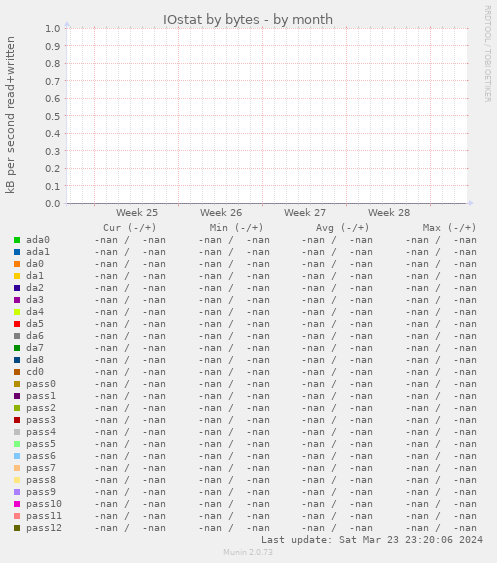
Task: Select the ada1 legend label
Action: (38, 252)
